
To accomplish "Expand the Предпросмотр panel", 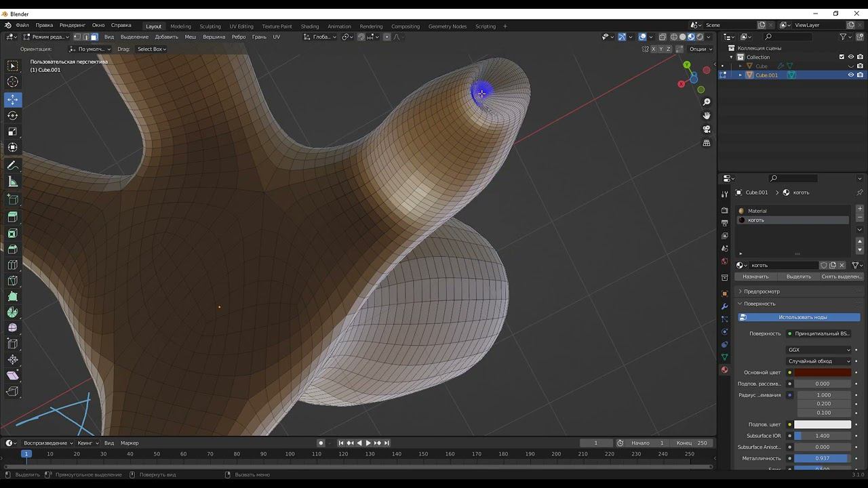I will (x=762, y=291).
